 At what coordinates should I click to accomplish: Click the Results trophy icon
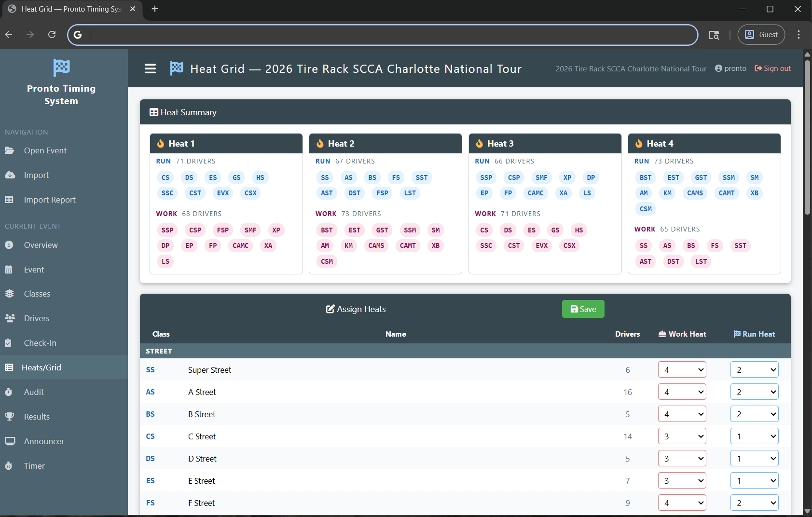click(x=9, y=417)
